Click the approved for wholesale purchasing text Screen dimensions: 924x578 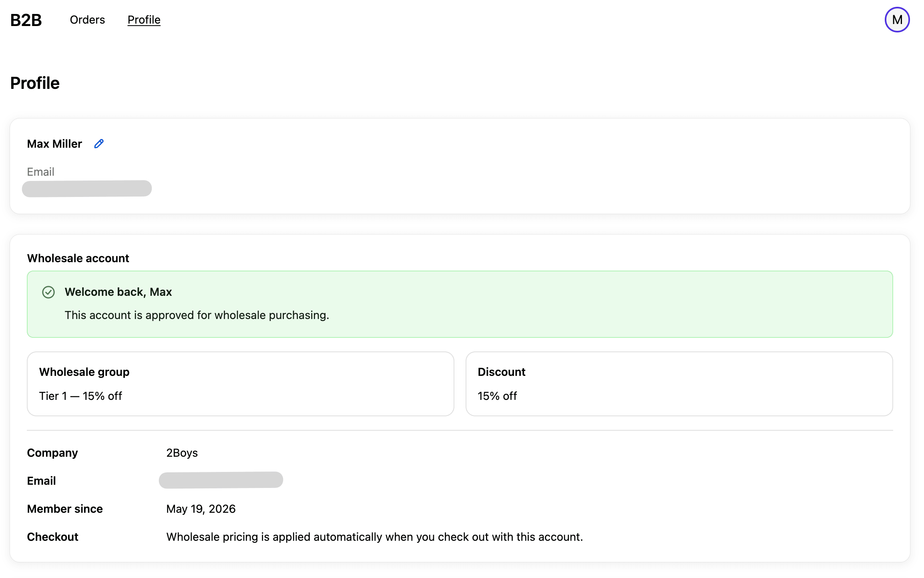click(197, 315)
